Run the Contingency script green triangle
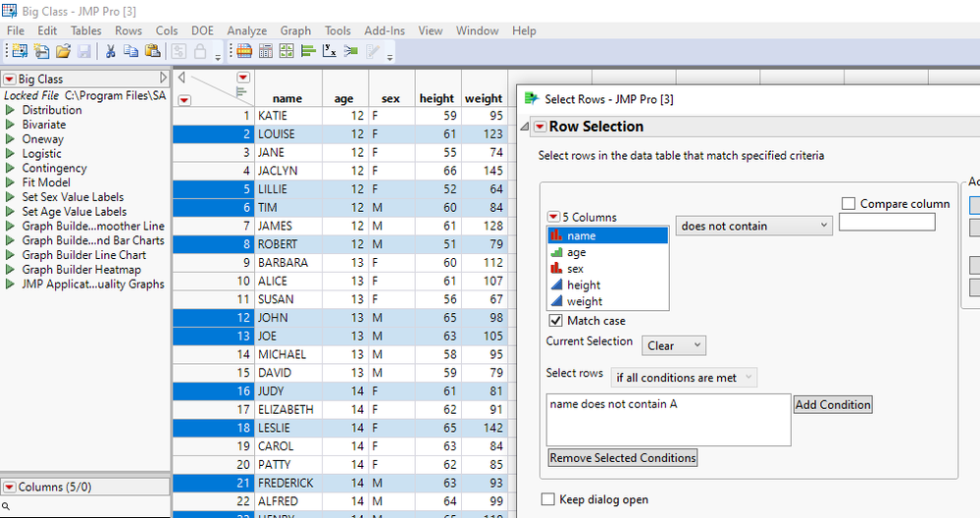The image size is (980, 518). click(10, 168)
